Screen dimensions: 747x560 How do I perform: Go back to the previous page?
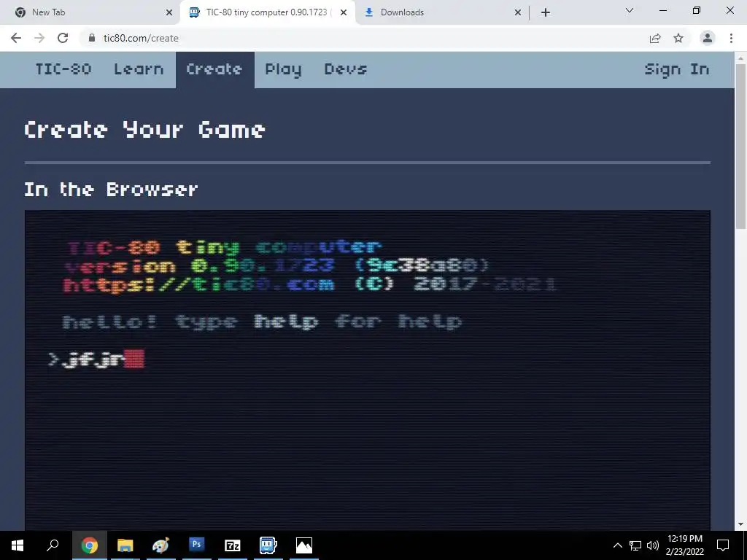16,38
